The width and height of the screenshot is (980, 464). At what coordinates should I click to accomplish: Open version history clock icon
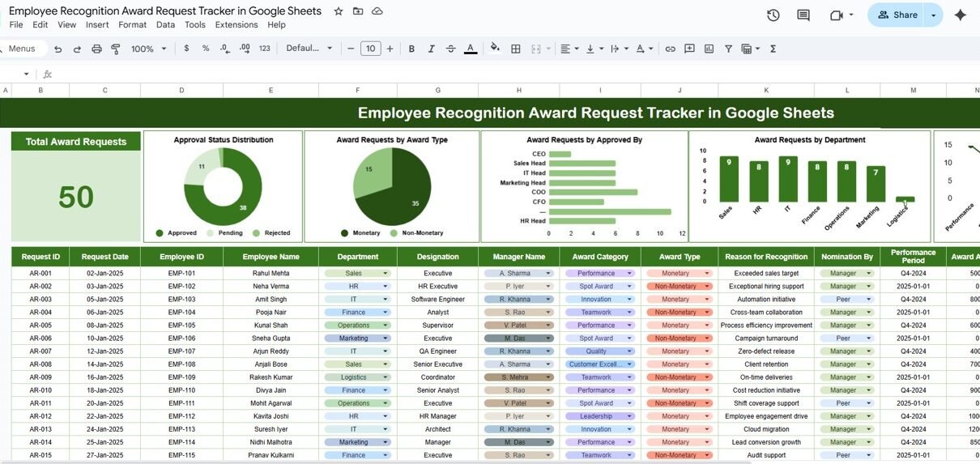coord(773,15)
